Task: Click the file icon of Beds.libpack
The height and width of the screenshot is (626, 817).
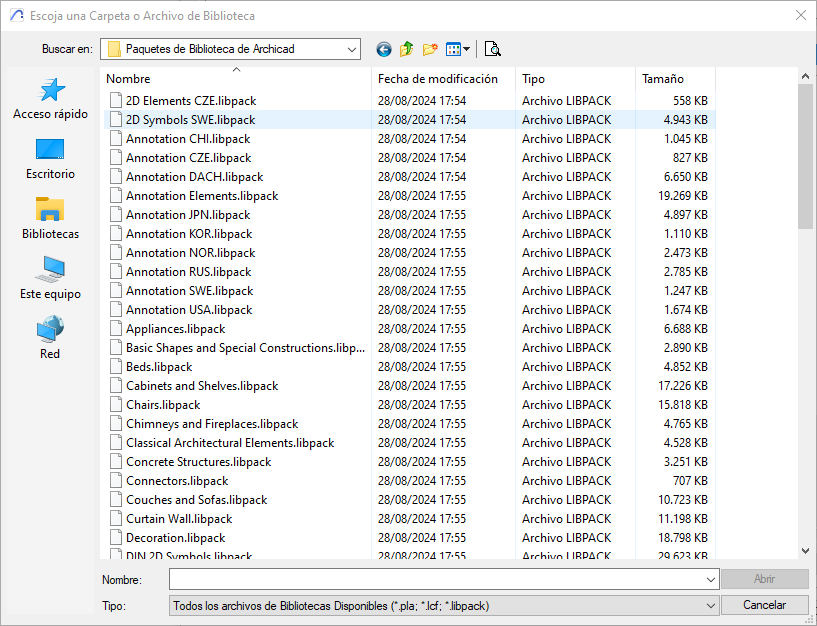Action: [116, 366]
